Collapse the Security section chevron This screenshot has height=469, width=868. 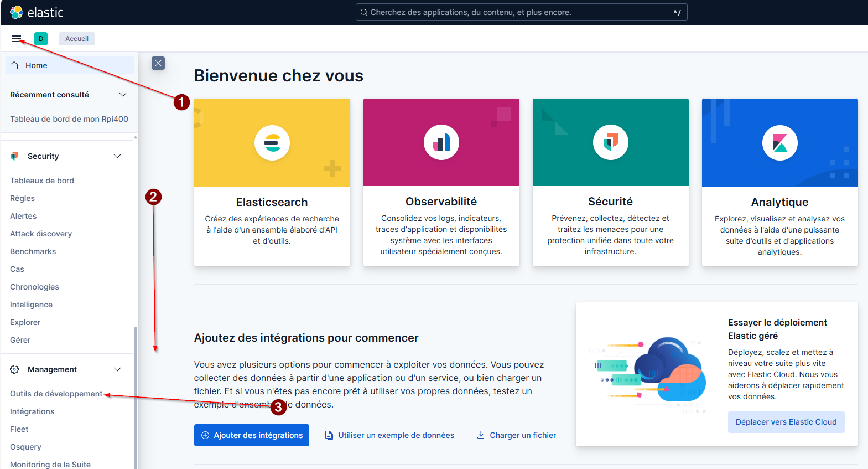pos(117,156)
